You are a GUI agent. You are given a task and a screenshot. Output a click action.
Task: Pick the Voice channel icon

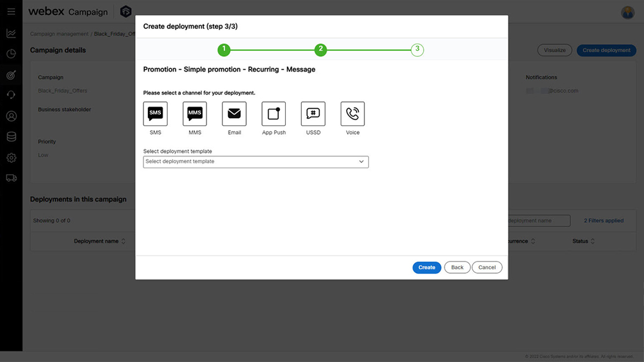point(352,114)
